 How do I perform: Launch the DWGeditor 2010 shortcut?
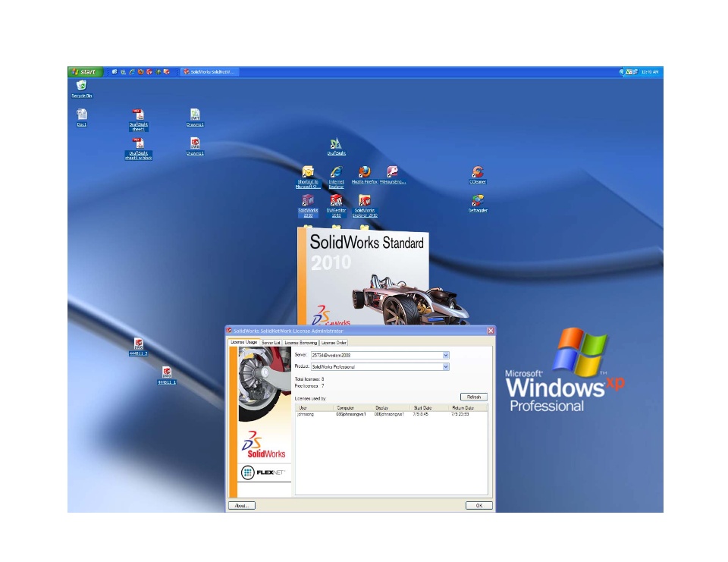(336, 206)
